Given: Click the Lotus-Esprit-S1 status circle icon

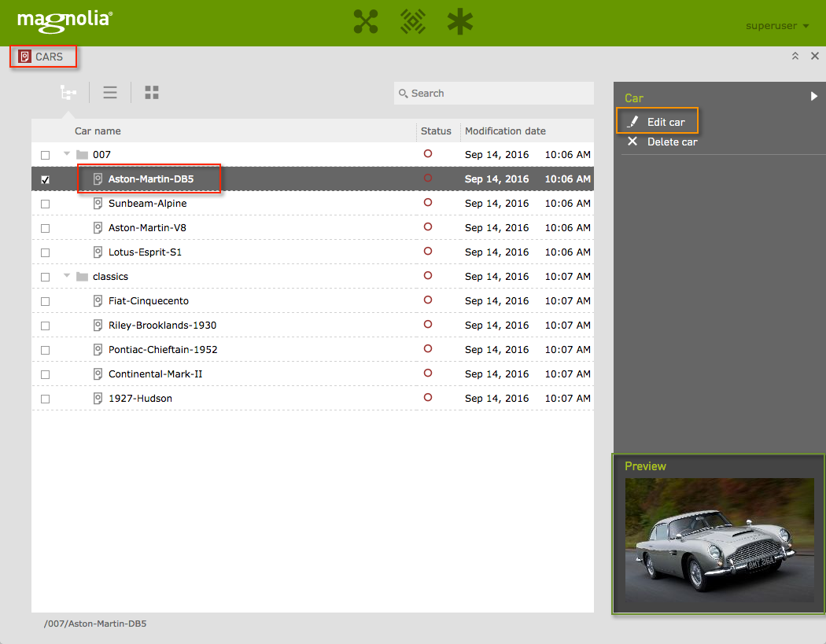Looking at the screenshot, I should (x=428, y=252).
